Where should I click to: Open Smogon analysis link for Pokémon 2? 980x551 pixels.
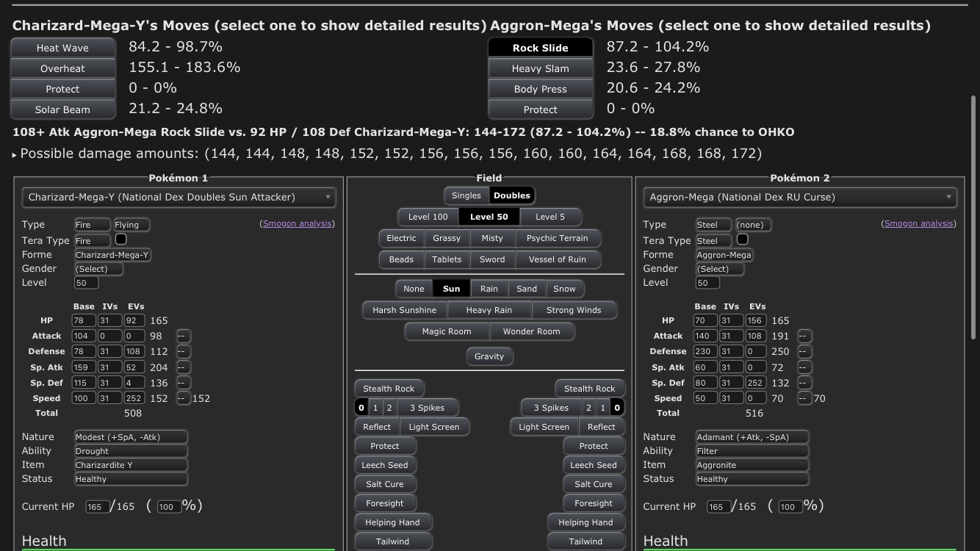pos(919,223)
